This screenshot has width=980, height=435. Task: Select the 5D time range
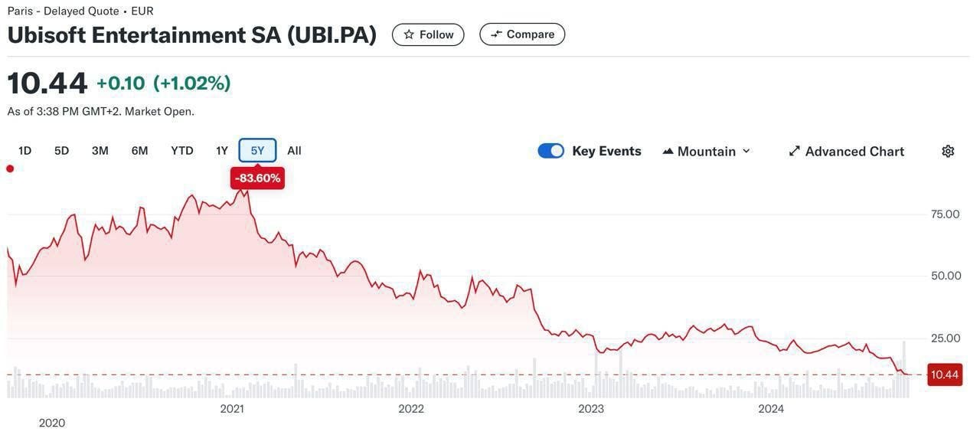click(62, 151)
